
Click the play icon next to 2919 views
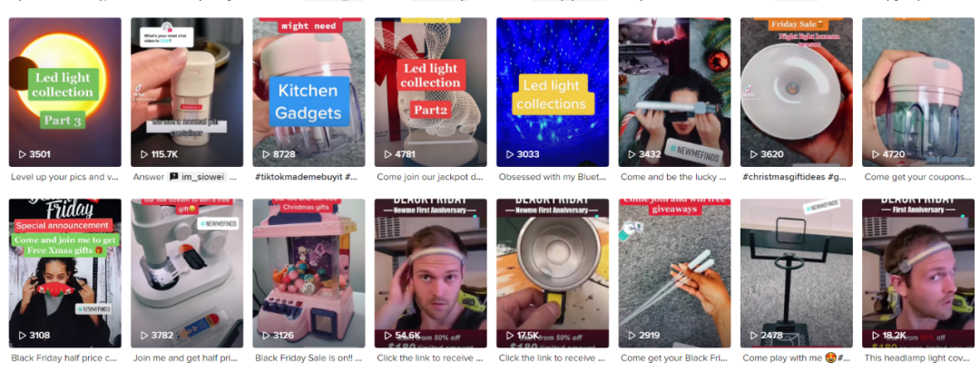[632, 336]
